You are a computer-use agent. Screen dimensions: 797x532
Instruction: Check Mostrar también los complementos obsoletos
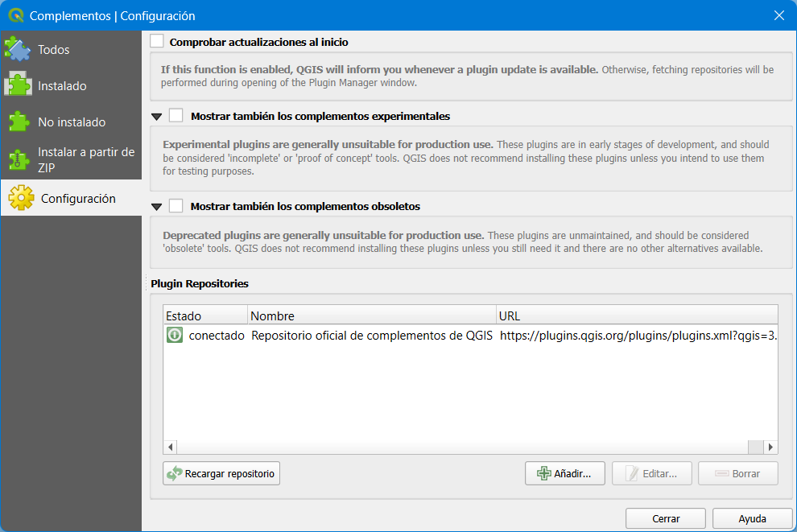(176, 206)
